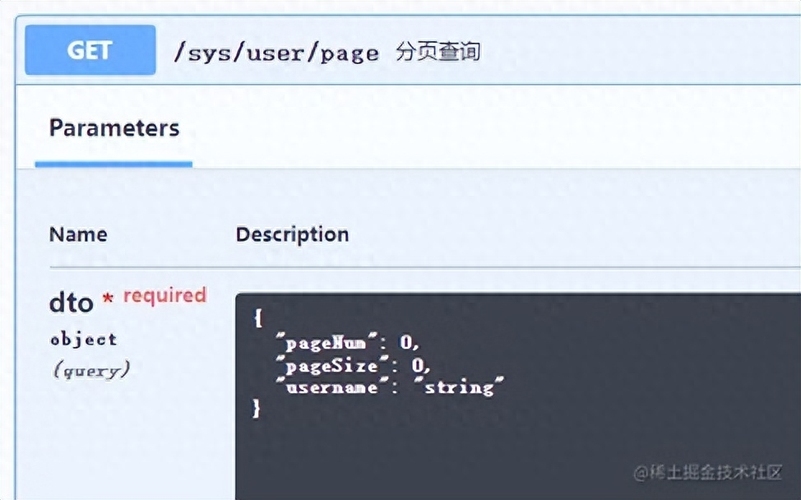Click the /sys/user/page endpoint path
Screen dimensions: 801x500
276,53
